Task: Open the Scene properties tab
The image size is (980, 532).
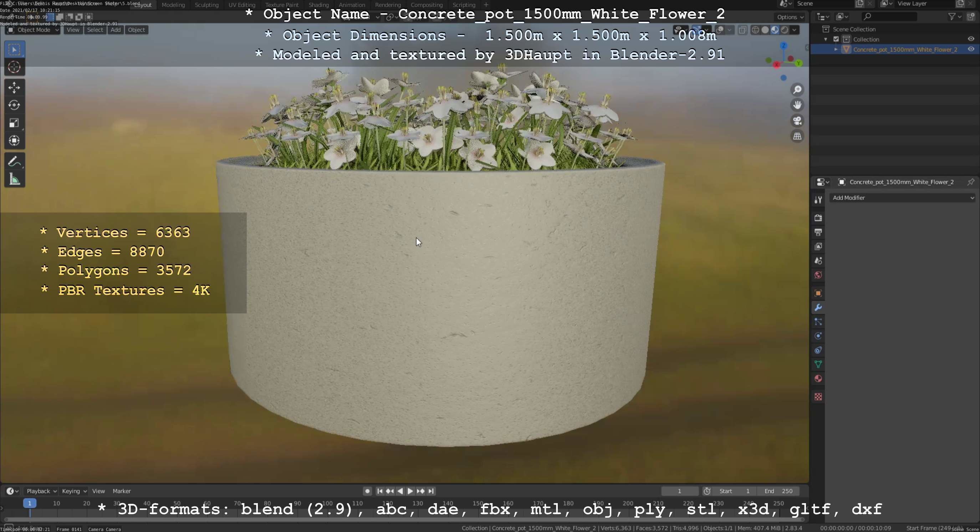Action: click(818, 261)
